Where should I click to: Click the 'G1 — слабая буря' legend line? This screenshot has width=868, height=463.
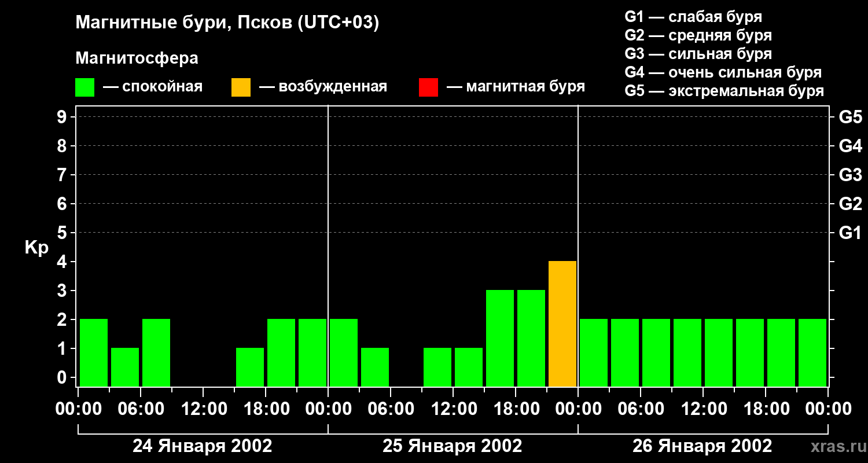(x=693, y=17)
